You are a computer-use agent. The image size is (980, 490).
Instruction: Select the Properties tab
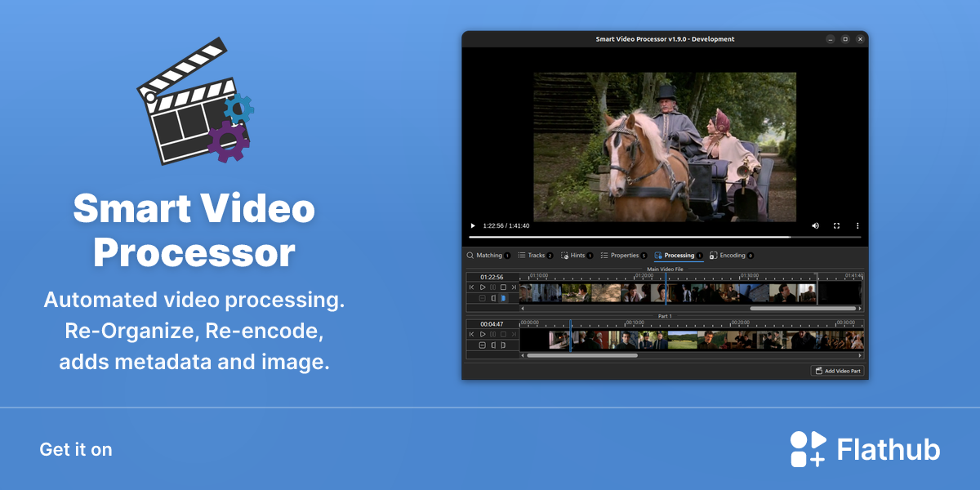point(624,256)
